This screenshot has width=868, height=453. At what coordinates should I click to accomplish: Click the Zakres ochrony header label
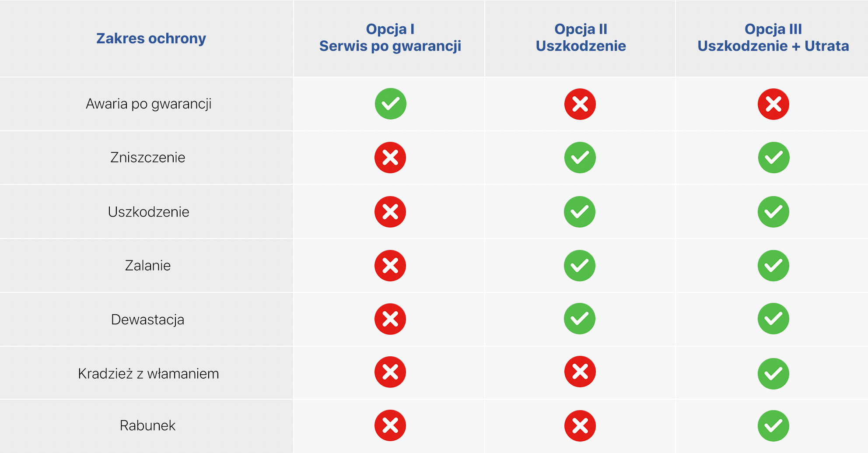point(151,39)
